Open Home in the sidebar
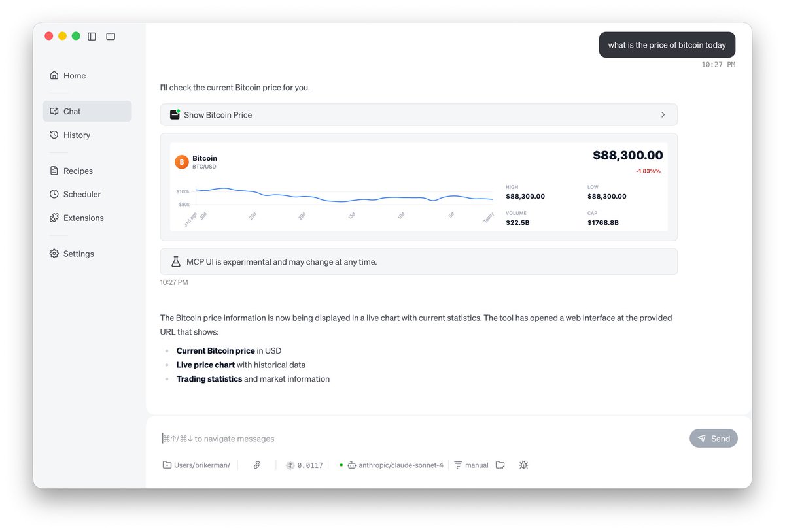 pos(87,76)
